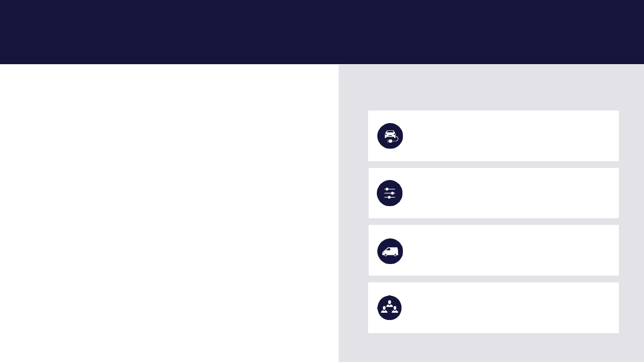The image size is (644, 362).
Task: Click the electric car charging icon
Action: pos(390,136)
